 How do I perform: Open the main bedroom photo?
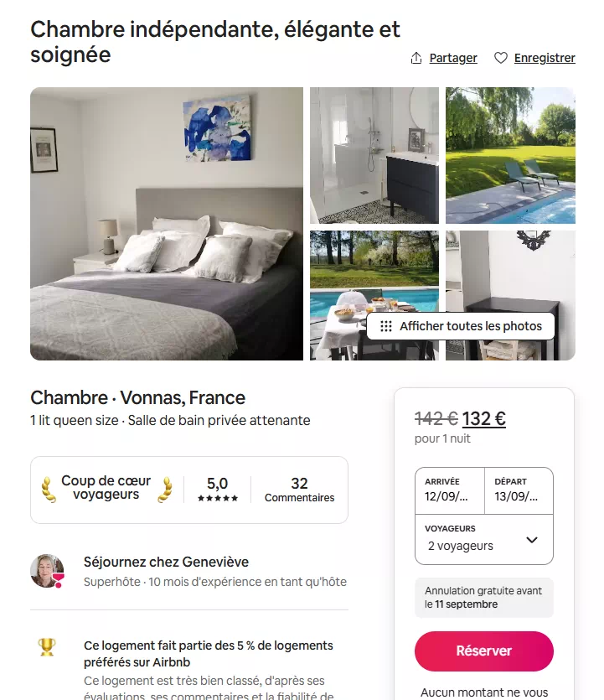[x=167, y=224]
